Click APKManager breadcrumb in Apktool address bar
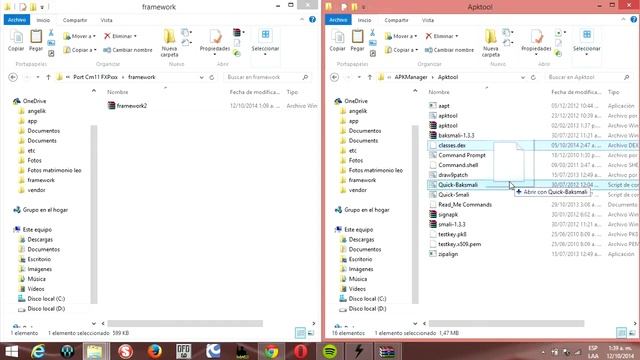The height and width of the screenshot is (360, 640). (x=411, y=77)
